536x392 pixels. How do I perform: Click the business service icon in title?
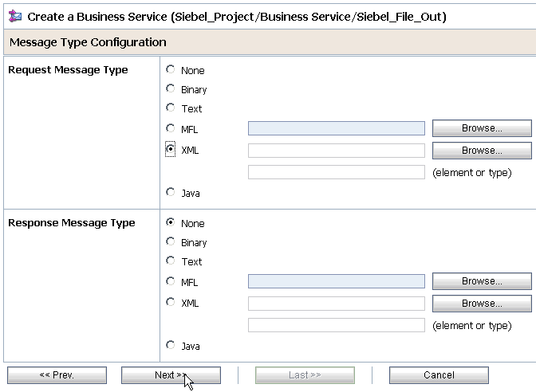point(14,16)
